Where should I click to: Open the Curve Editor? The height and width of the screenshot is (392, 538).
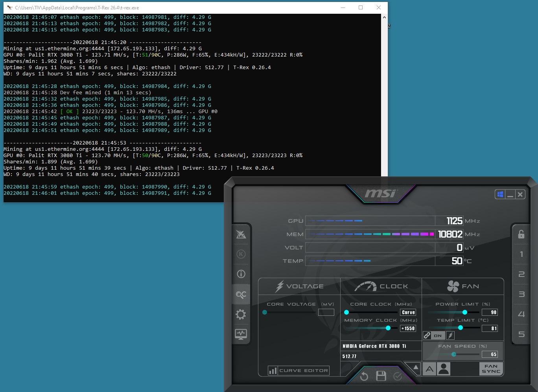click(298, 370)
